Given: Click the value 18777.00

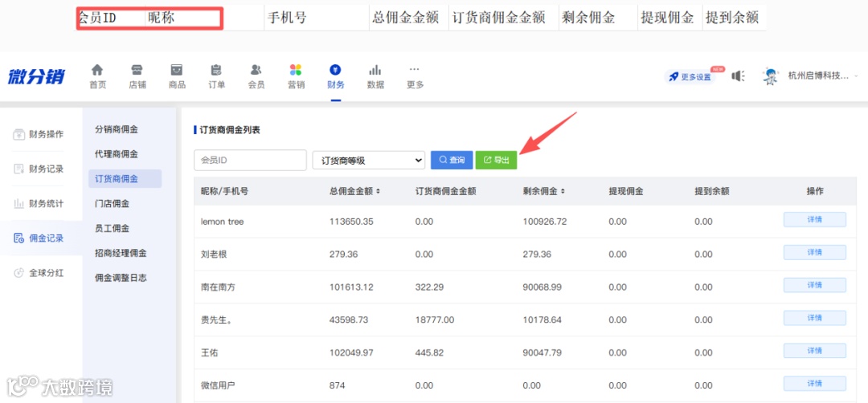Looking at the screenshot, I should (x=435, y=320).
